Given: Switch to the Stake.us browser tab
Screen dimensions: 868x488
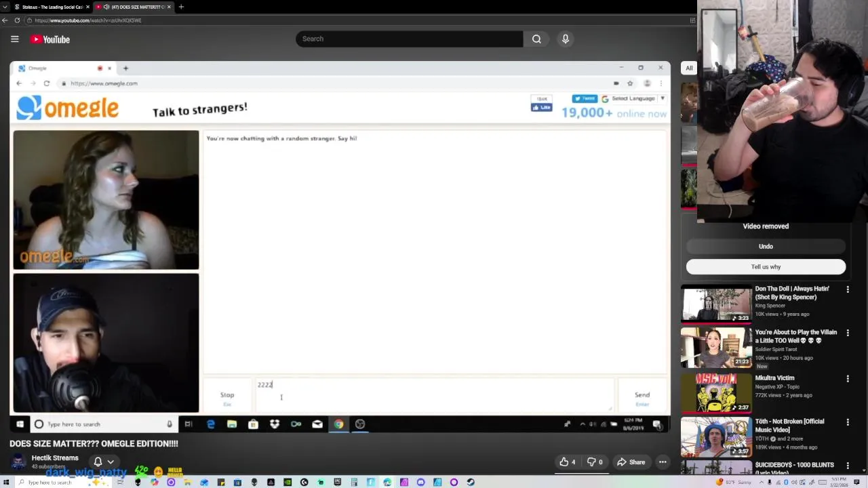Looking at the screenshot, I should coord(52,7).
